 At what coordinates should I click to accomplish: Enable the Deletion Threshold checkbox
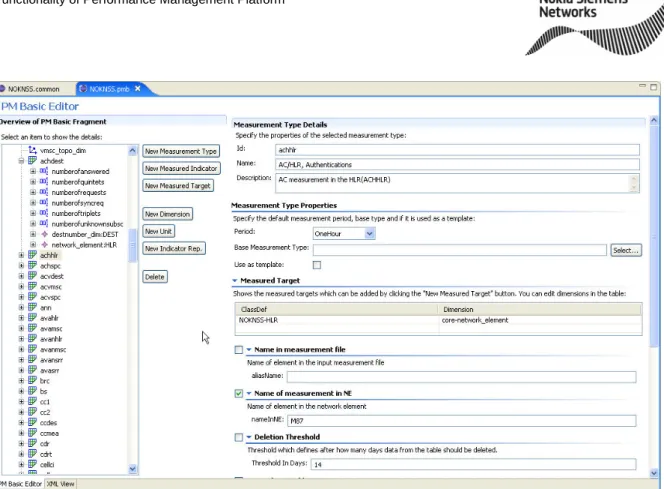pos(239,437)
